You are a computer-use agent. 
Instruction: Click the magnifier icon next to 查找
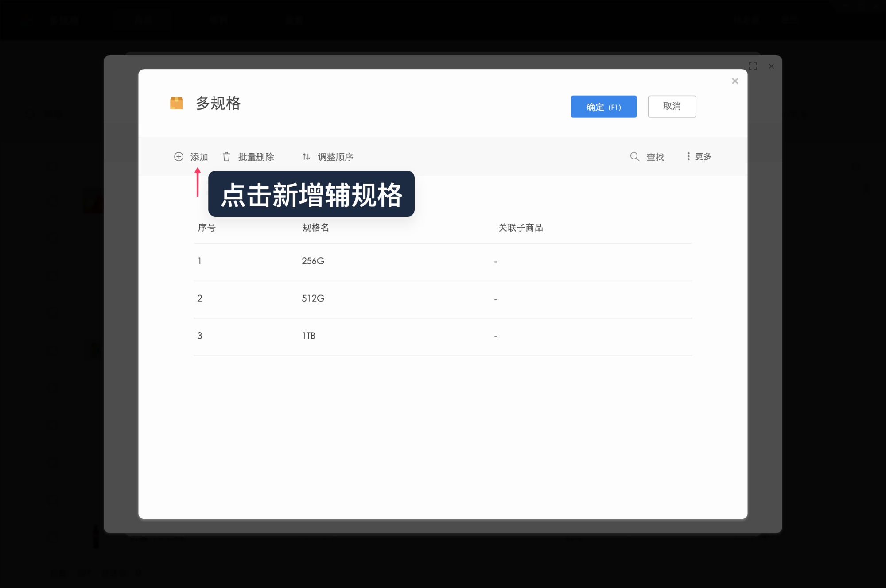click(x=634, y=157)
